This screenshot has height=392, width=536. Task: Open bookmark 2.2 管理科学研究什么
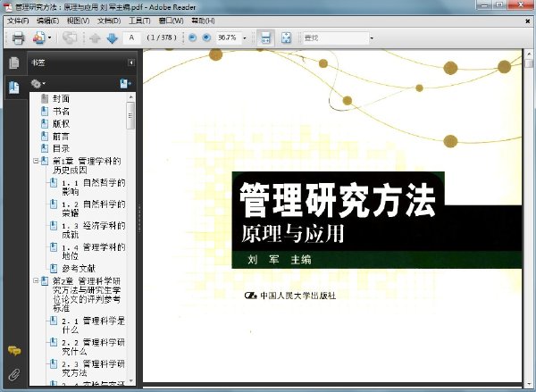[93, 346]
